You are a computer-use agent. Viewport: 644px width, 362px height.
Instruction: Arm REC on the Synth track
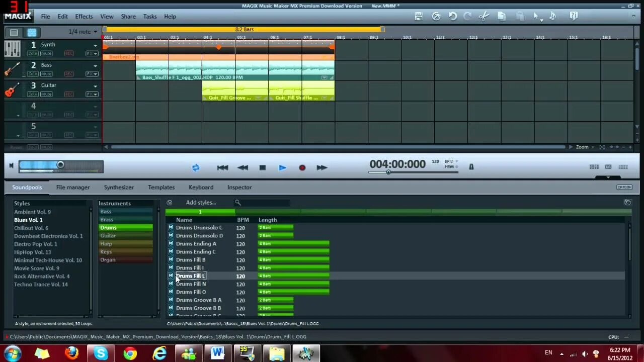(69, 53)
